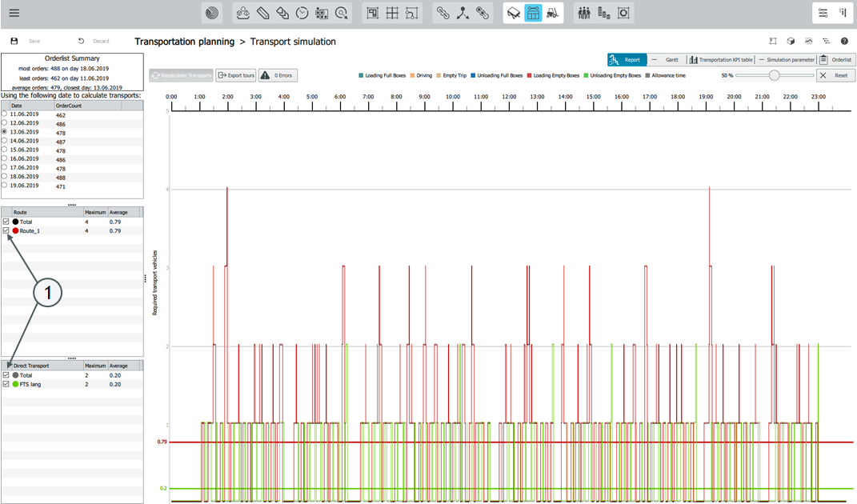Viewport: 857px width, 504px height.
Task: Open the Transportation KPI table tab
Action: [722, 59]
